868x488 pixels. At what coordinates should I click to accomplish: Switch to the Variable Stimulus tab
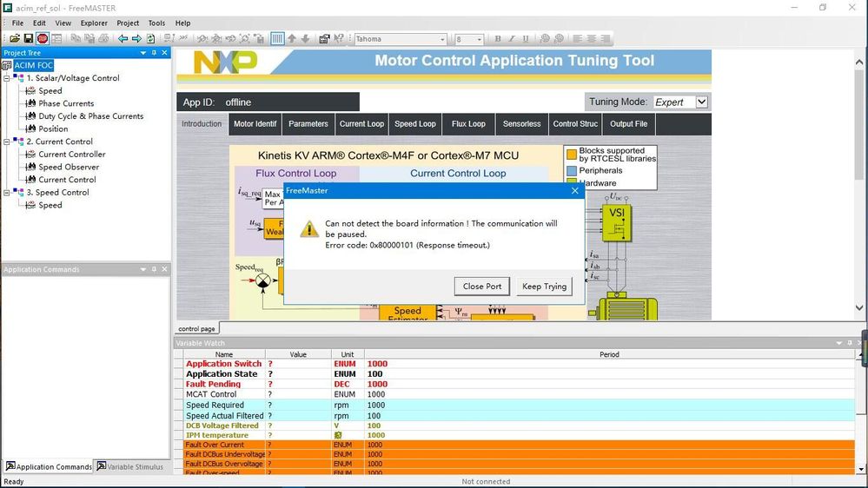point(130,467)
